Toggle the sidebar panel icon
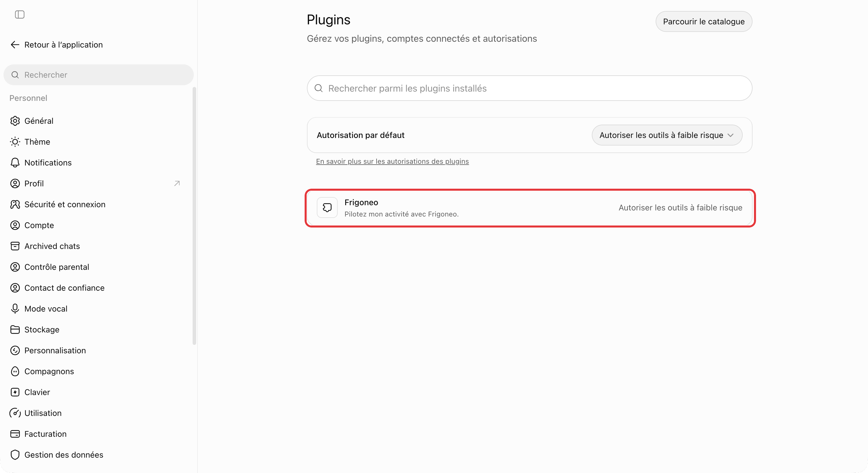This screenshot has width=868, height=473. click(19, 14)
